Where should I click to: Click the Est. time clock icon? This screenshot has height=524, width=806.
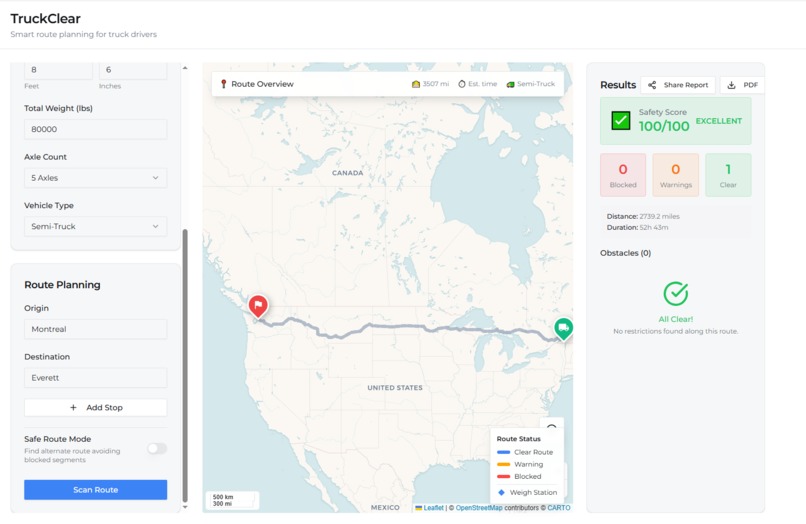pos(462,84)
